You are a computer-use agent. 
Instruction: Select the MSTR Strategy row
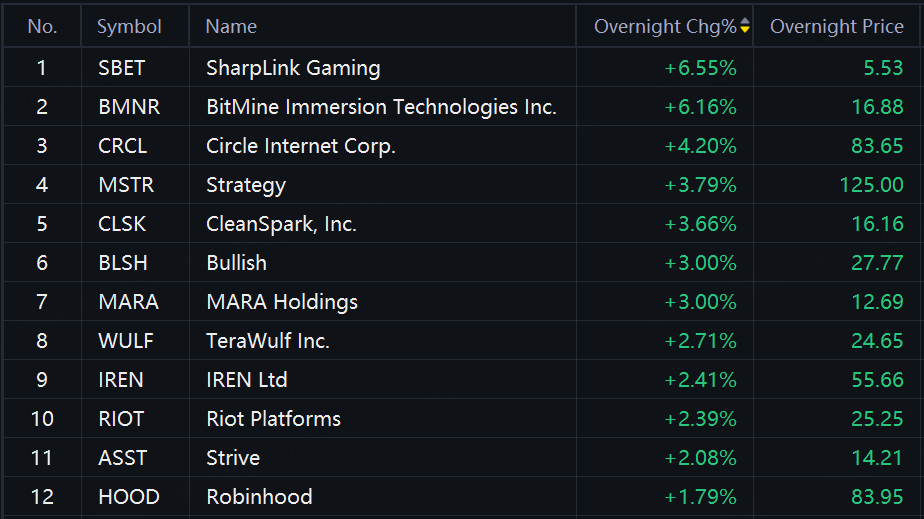pos(462,185)
